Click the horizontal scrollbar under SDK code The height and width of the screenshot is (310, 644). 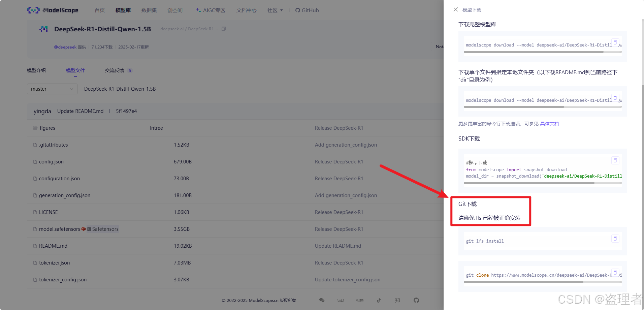coord(529,183)
